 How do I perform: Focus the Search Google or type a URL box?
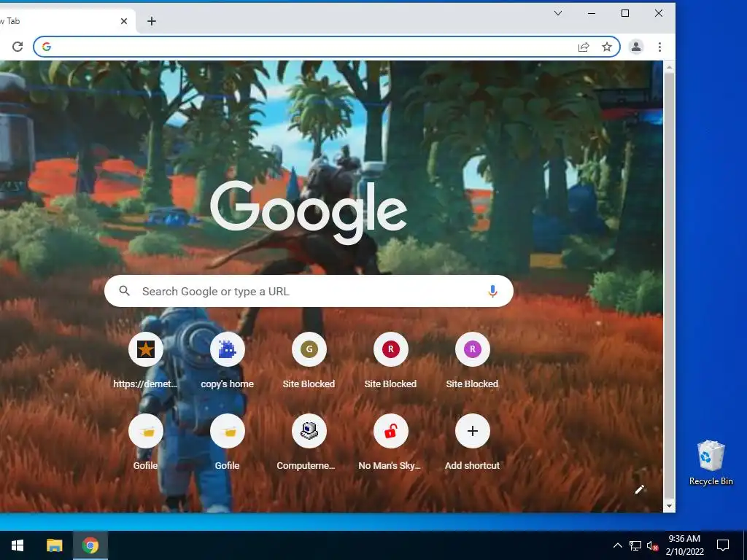pos(309,291)
